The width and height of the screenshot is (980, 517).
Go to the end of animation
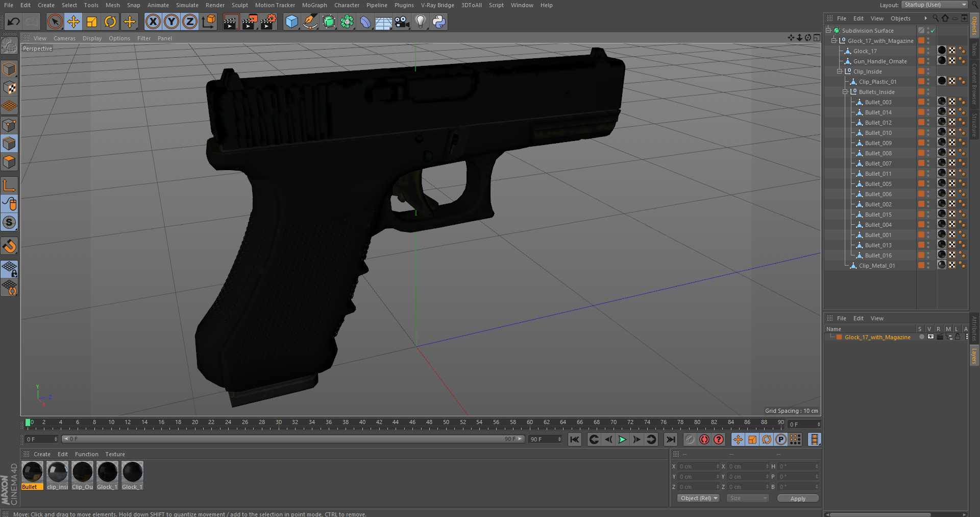pyautogui.click(x=671, y=439)
